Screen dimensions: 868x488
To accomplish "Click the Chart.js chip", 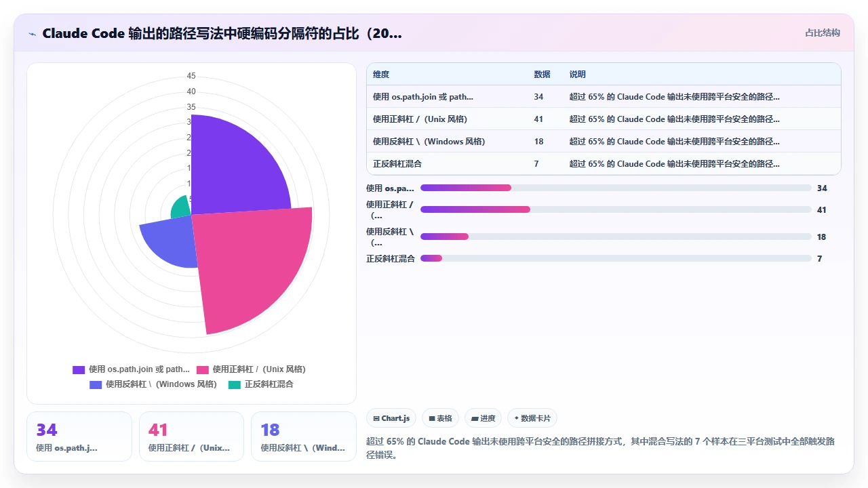I will (391, 418).
